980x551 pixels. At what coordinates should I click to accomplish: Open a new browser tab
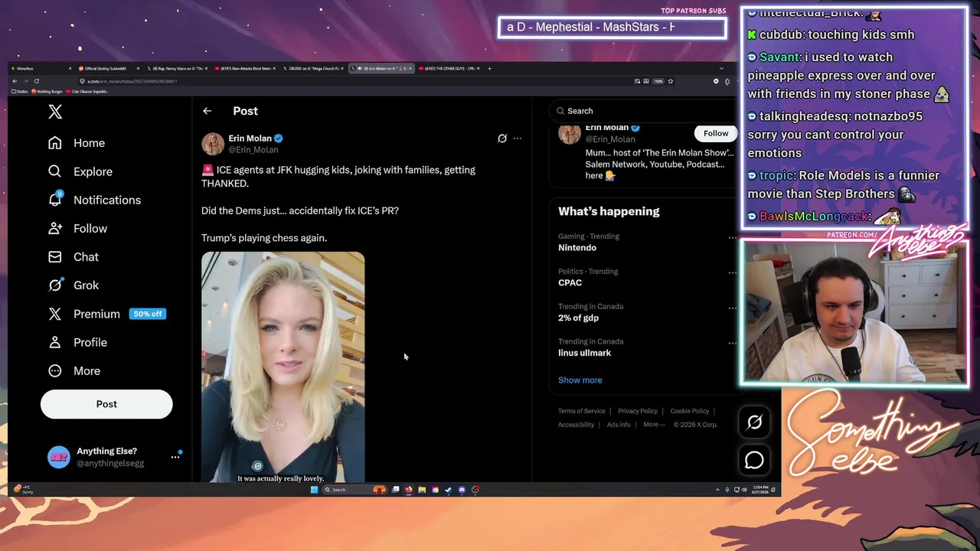point(490,68)
